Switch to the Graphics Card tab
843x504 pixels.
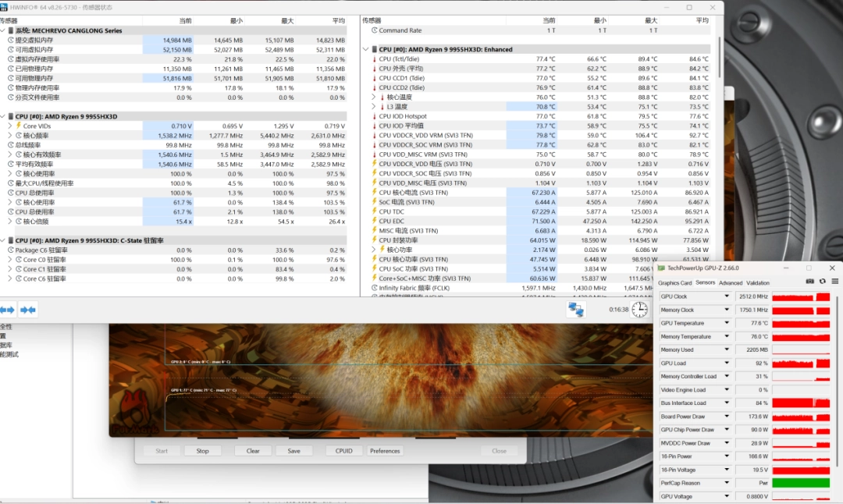[x=674, y=283]
